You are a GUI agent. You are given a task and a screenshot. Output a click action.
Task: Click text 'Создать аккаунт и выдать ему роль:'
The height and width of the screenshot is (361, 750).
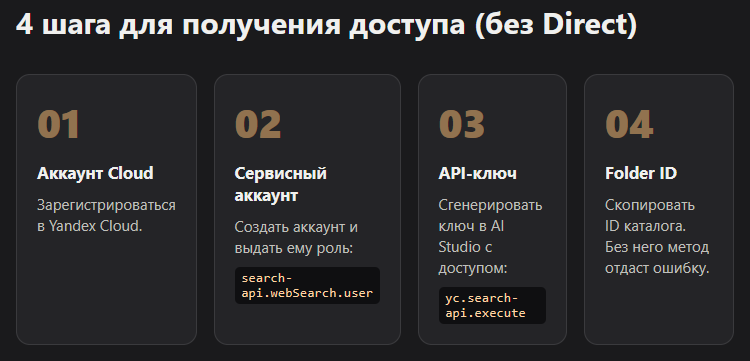[296, 238]
